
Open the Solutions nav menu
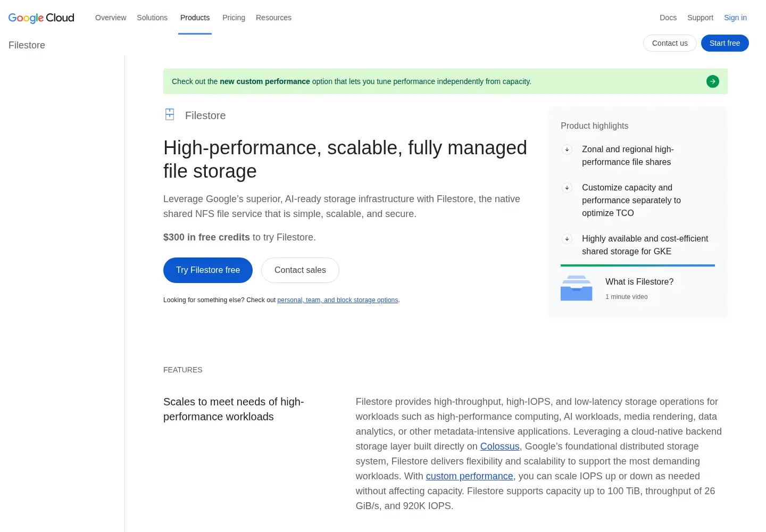tap(152, 18)
